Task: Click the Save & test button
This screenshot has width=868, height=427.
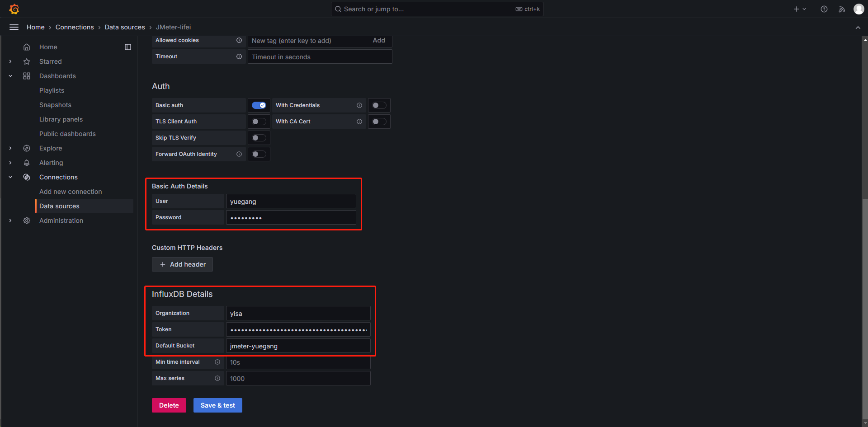Action: pos(218,405)
